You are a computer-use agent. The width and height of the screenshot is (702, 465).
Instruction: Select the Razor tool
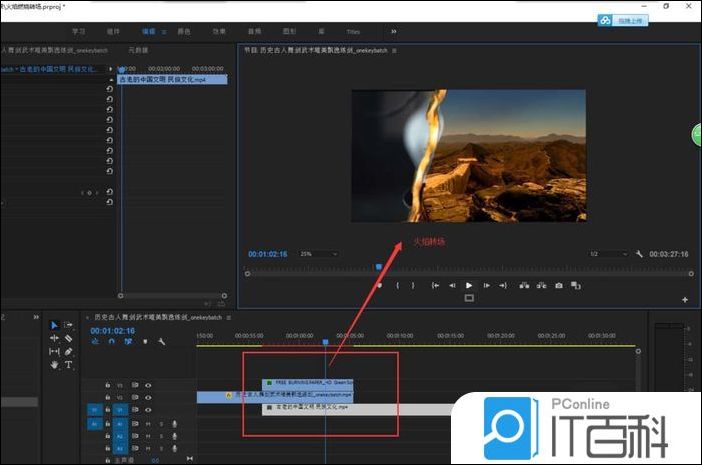[69, 338]
